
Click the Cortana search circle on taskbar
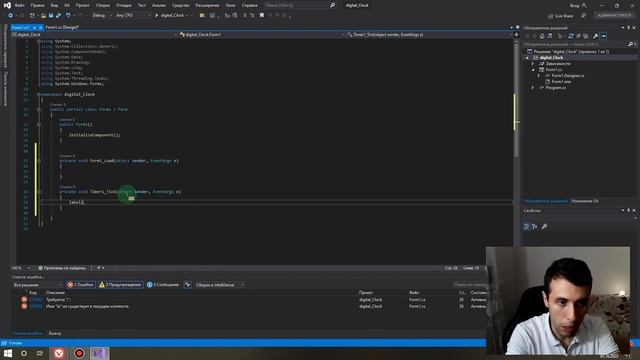[x=24, y=353]
